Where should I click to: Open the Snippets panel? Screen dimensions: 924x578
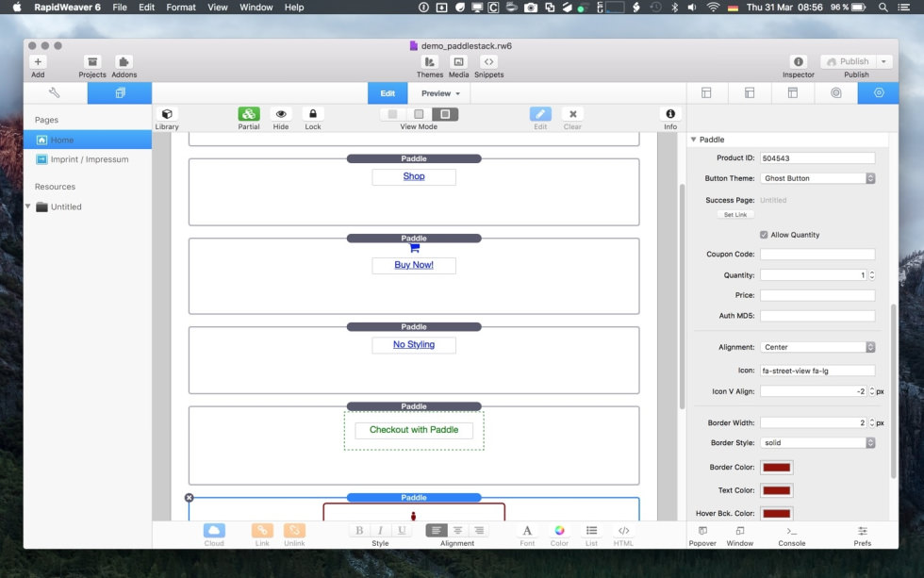tap(488, 62)
